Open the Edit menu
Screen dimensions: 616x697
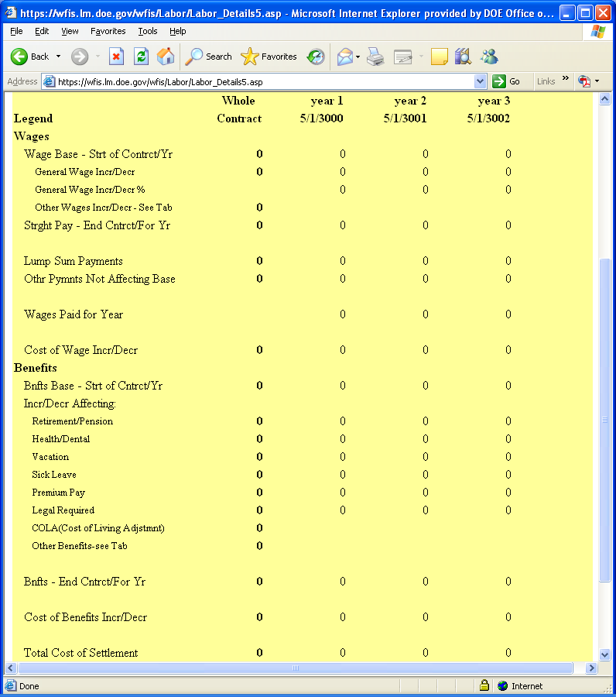coord(42,31)
